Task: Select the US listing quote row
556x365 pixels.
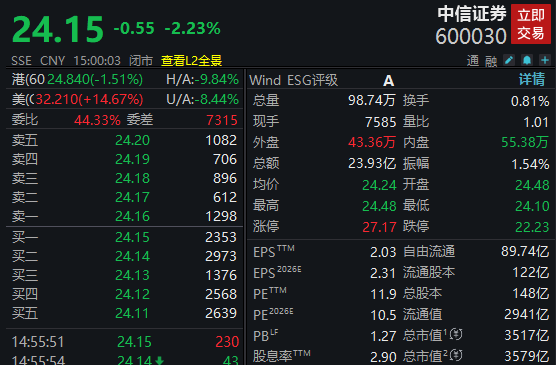Action: click(x=125, y=99)
